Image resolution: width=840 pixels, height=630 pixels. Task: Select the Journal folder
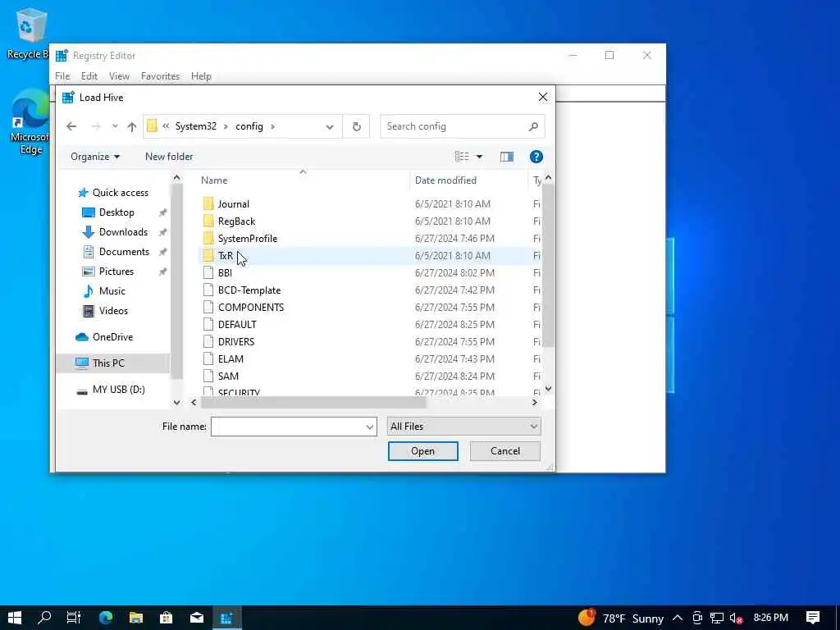[234, 204]
